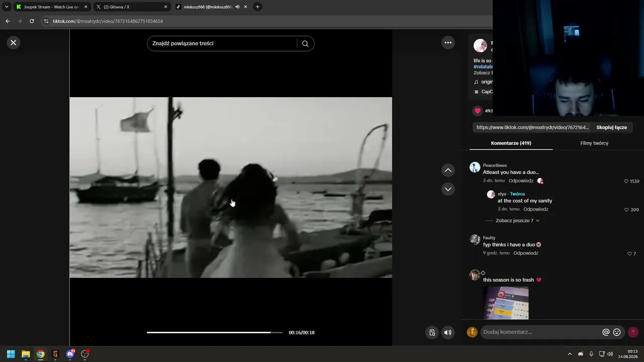Image resolution: width=644 pixels, height=362 pixels.
Task: Open the emoji picker in comment box
Action: (617, 332)
